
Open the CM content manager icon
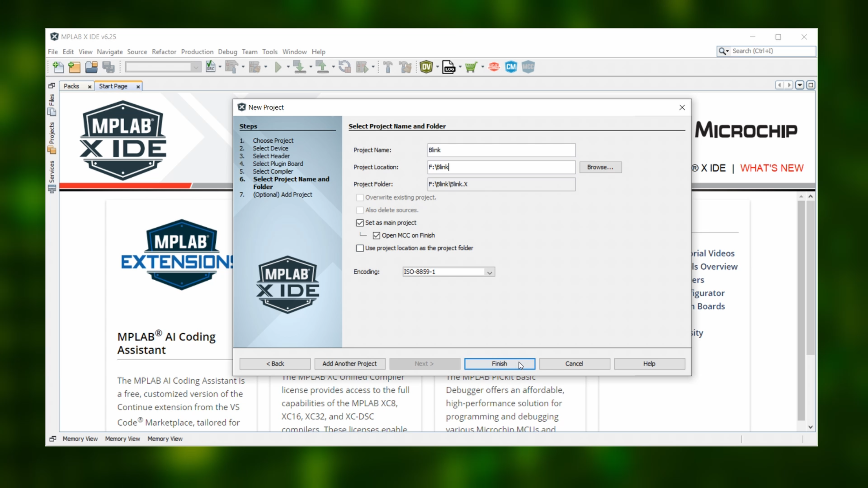(x=511, y=67)
